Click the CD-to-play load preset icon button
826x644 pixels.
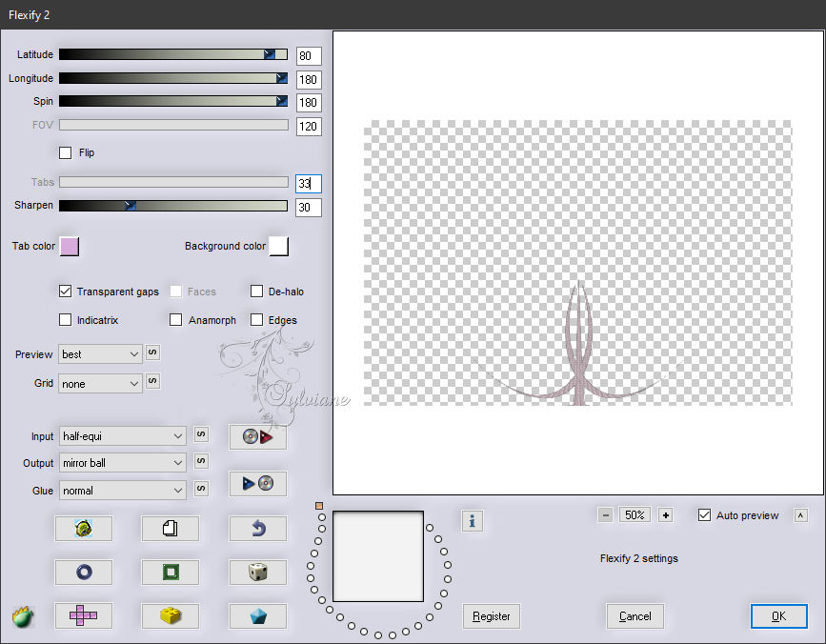pyautogui.click(x=257, y=437)
